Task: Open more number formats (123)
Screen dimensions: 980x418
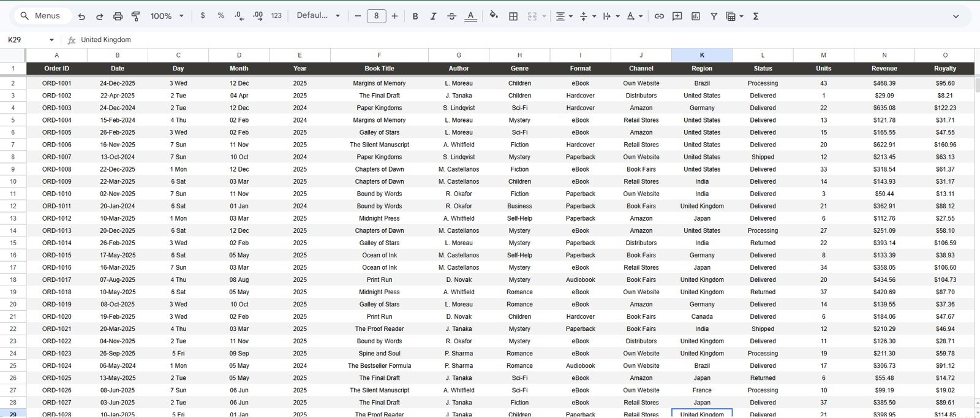Action: [x=276, y=16]
